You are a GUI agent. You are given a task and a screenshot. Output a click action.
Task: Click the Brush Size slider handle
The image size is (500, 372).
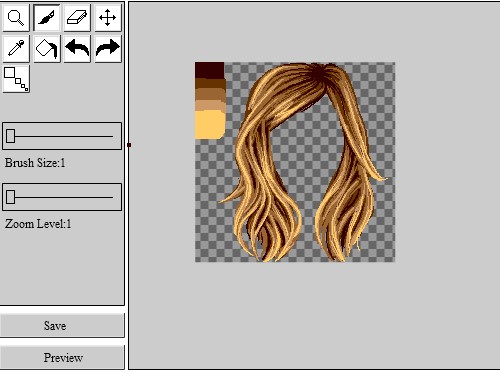tap(11, 136)
